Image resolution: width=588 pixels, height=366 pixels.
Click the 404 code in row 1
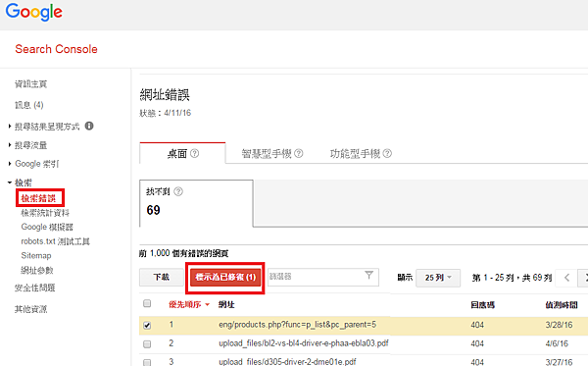[477, 325]
